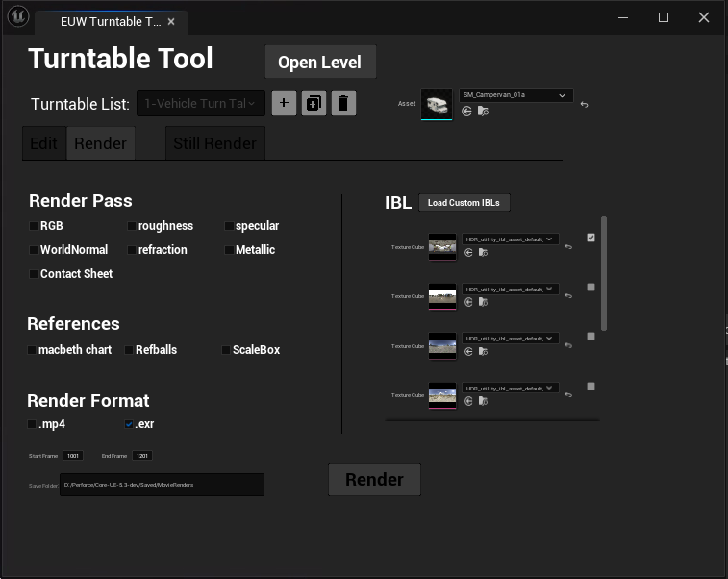Viewport: 728px width, 579px height.
Task: Uncheck the .exr render format
Action: (x=129, y=424)
